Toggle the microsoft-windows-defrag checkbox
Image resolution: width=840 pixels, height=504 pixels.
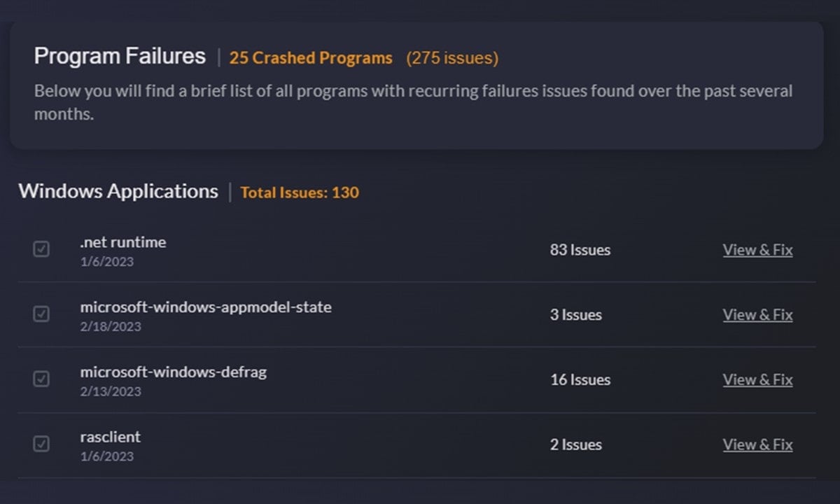[x=41, y=379]
